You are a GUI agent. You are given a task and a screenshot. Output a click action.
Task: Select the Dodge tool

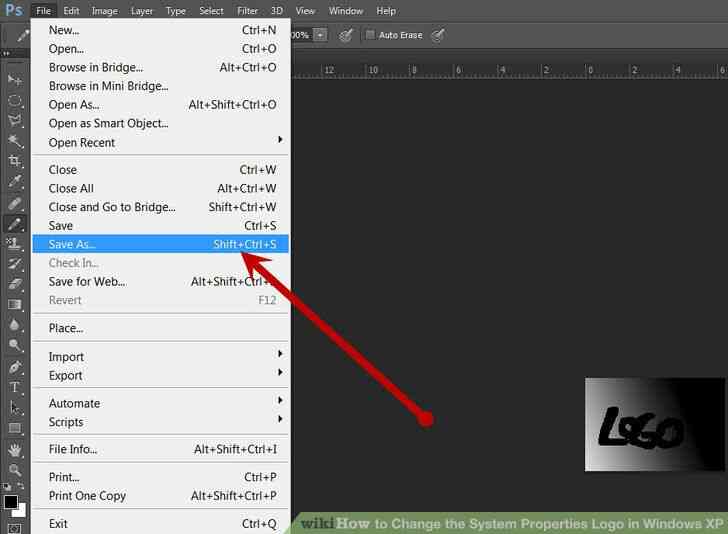(x=15, y=345)
